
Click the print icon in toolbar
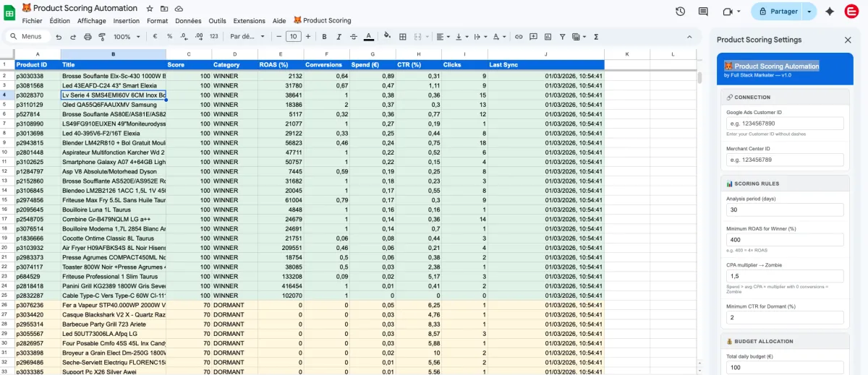(x=86, y=37)
